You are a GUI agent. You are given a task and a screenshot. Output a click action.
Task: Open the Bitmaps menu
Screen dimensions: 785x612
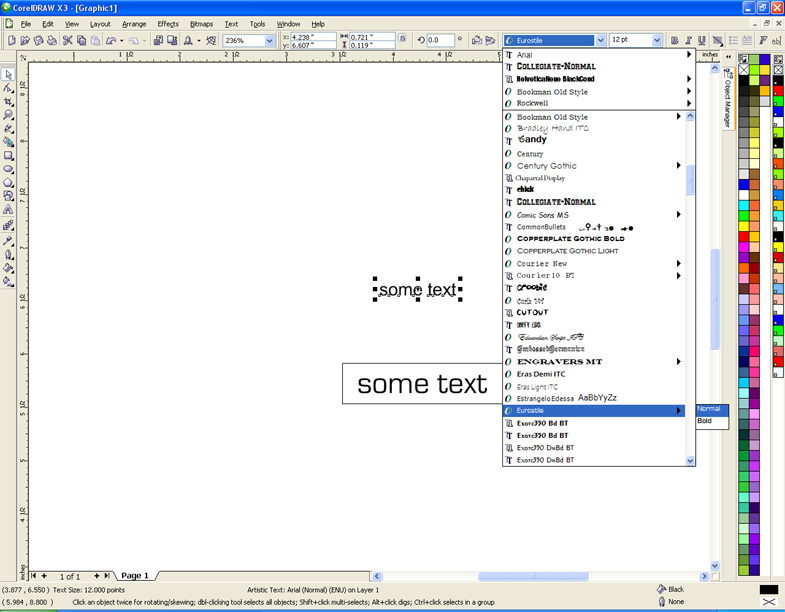pyautogui.click(x=201, y=24)
